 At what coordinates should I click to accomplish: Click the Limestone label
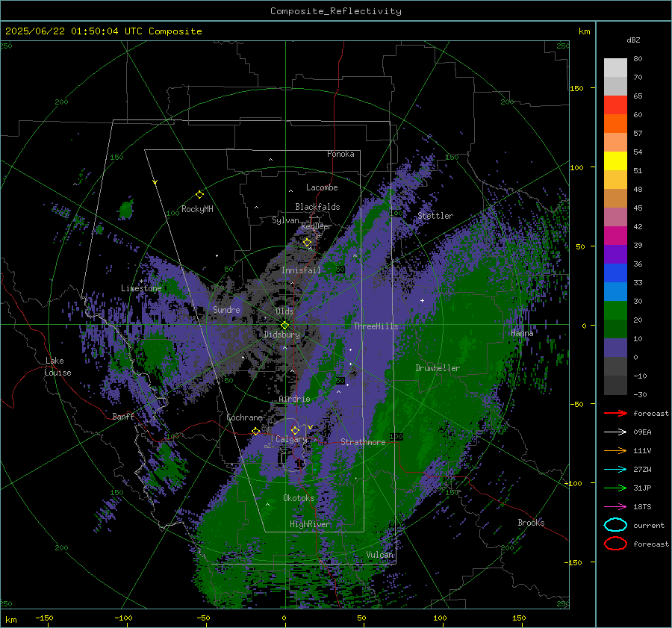coord(141,288)
